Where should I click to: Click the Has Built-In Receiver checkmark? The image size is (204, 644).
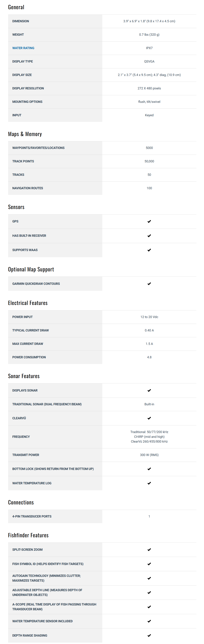[149, 236]
